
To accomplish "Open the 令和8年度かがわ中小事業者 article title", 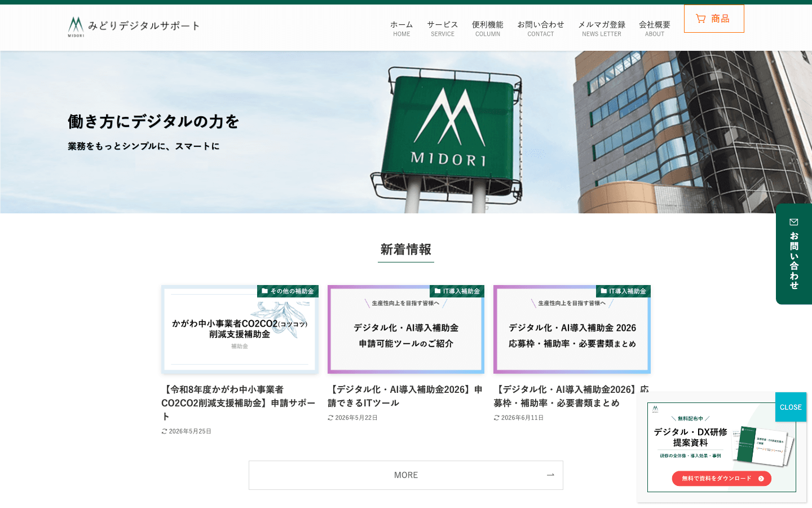I will coord(239,403).
